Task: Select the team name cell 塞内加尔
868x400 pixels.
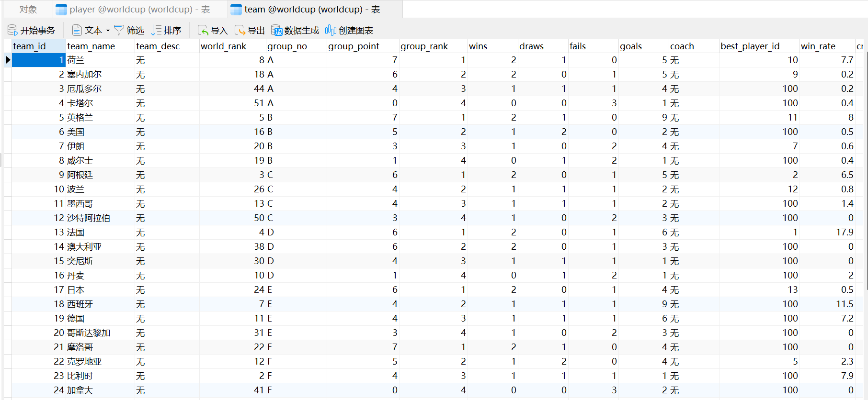Action: [x=100, y=74]
